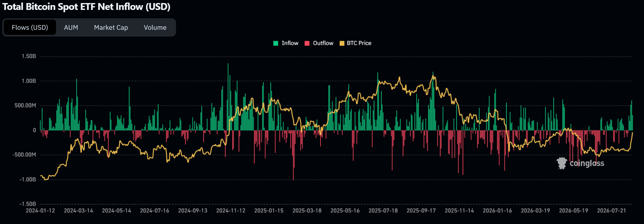Click the 1.50B y-axis label

tap(29, 56)
